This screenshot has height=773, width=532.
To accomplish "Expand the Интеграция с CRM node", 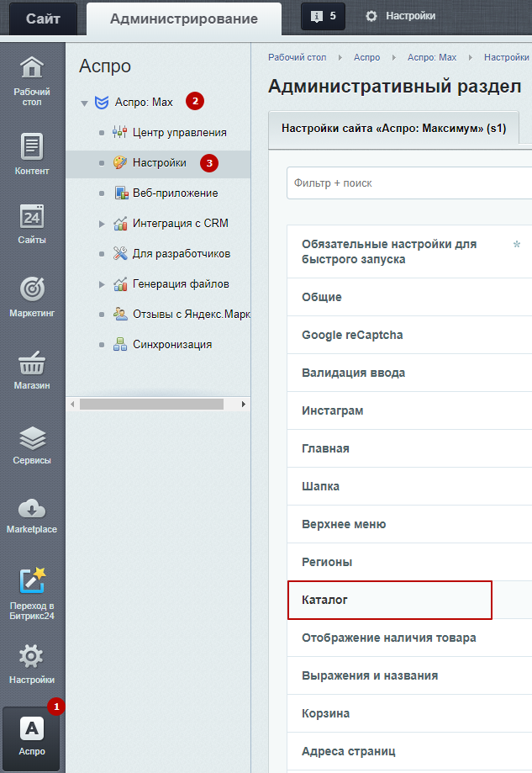I will click(x=102, y=224).
